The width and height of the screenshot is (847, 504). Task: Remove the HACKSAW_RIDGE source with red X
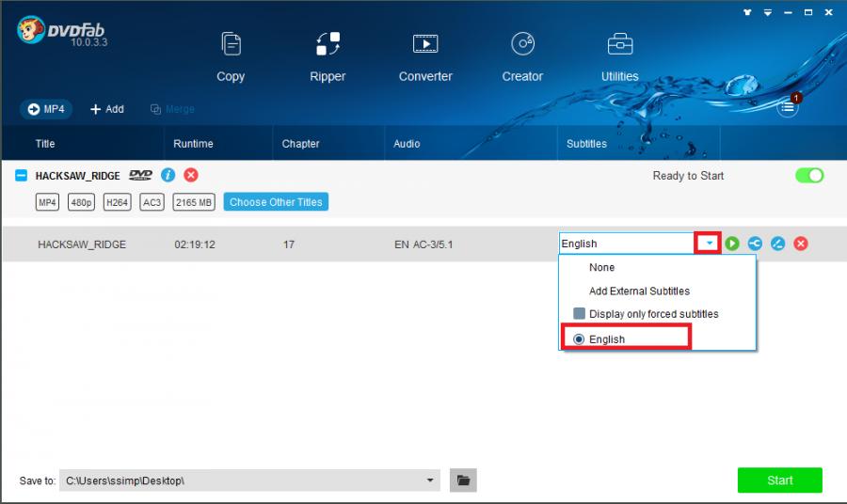(191, 175)
